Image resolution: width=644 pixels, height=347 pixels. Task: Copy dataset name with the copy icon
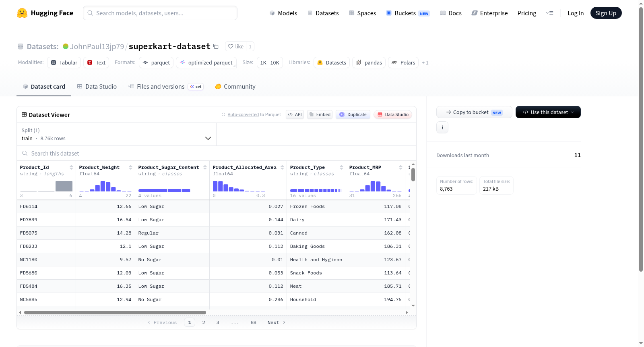216,46
